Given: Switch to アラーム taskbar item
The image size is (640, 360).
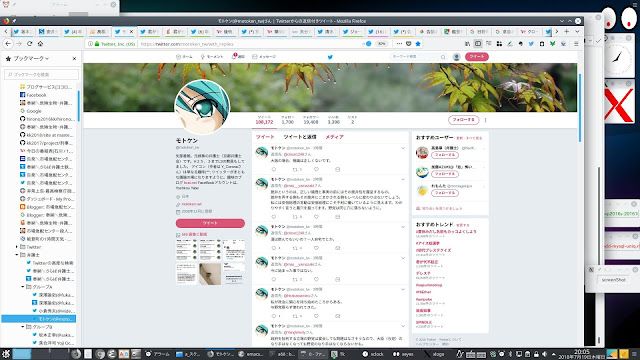Looking at the screenshot, I should (x=158, y=354).
